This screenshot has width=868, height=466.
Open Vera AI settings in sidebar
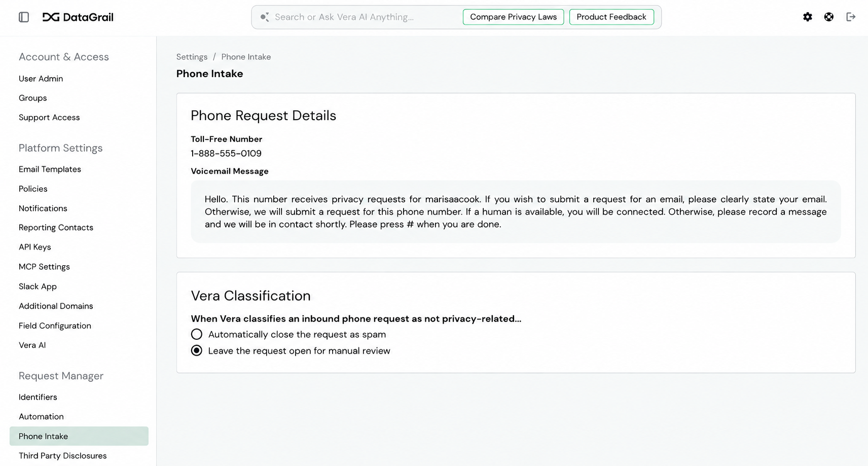32,345
